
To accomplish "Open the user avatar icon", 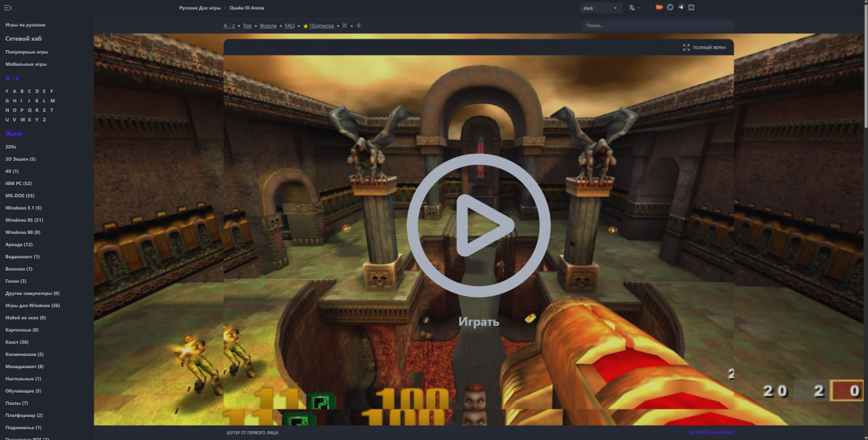I will pos(659,7).
